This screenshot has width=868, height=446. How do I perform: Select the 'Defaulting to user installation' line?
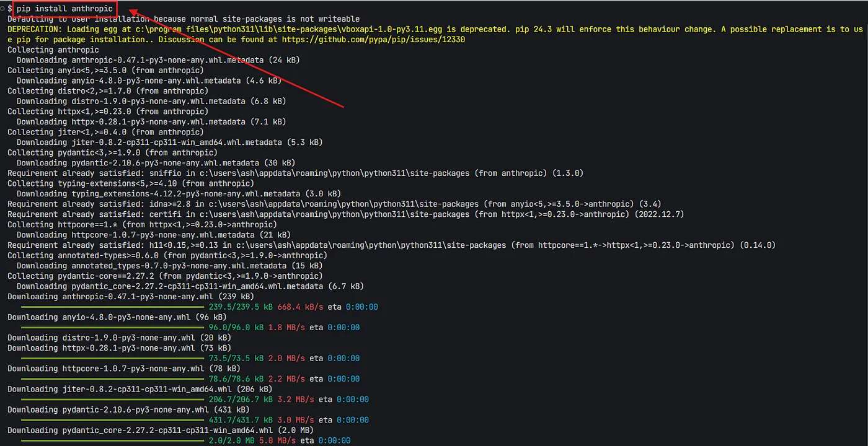[184, 19]
